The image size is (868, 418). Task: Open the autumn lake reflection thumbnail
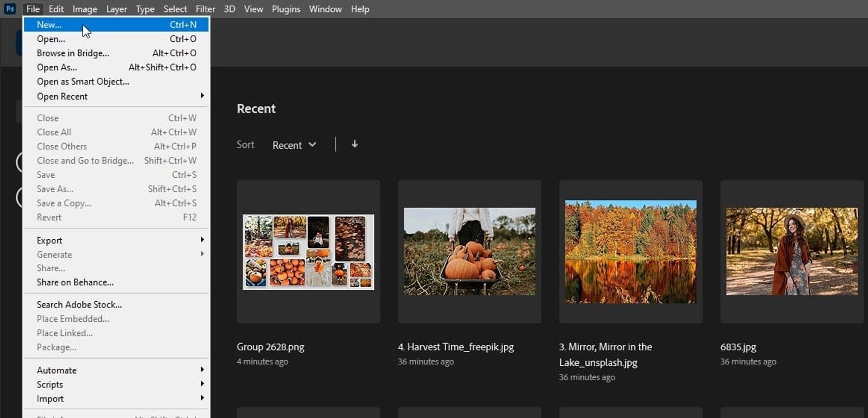click(630, 252)
